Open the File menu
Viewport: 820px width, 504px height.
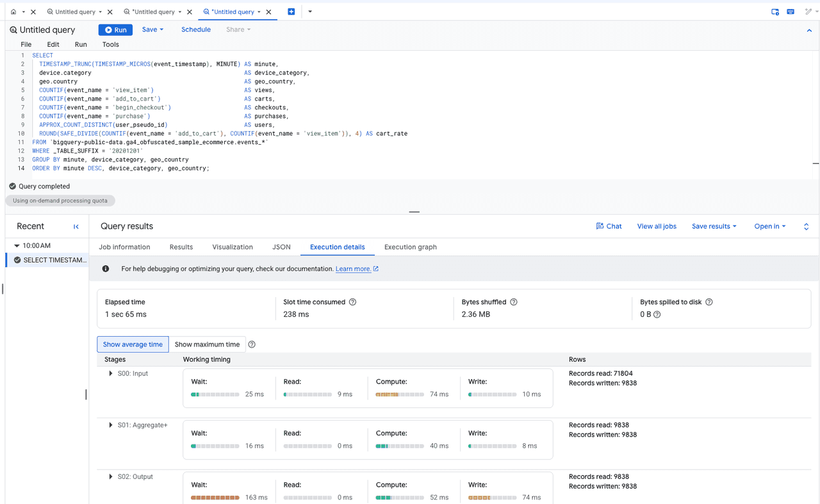tap(26, 44)
